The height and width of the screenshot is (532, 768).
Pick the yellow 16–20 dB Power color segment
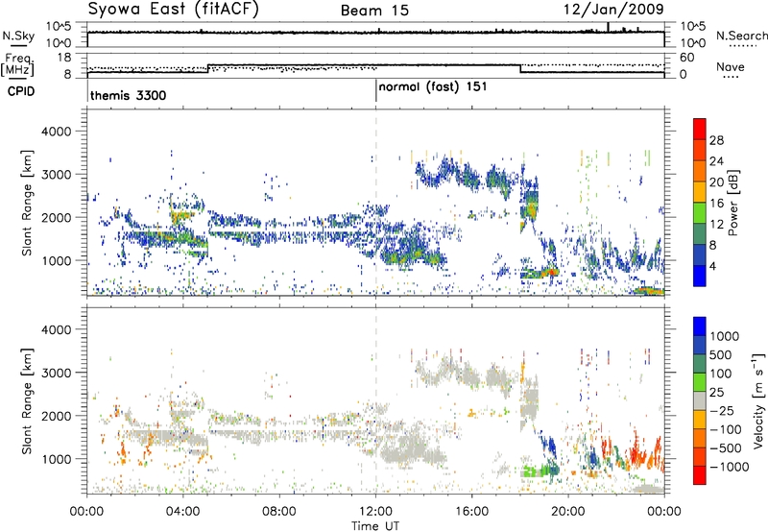(700, 191)
